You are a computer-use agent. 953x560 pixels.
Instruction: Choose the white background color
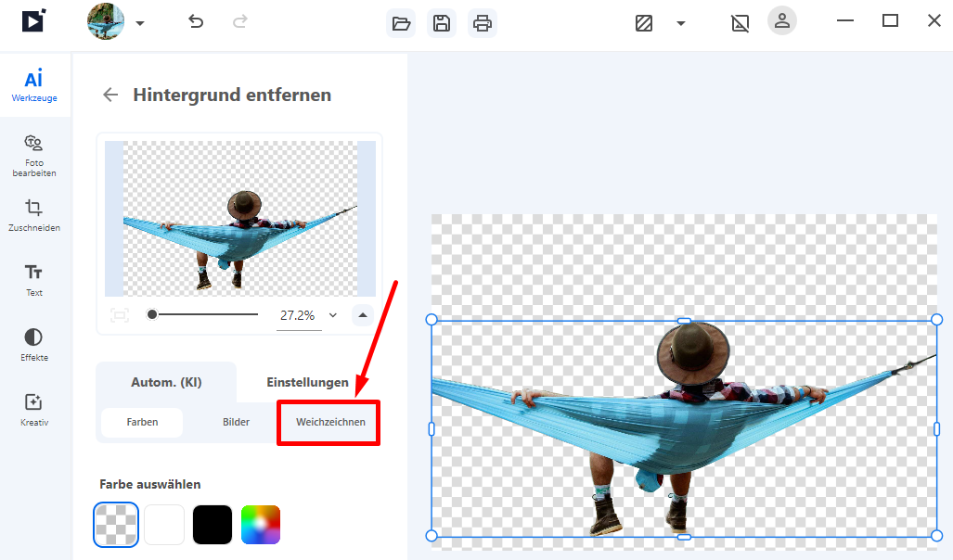[164, 525]
